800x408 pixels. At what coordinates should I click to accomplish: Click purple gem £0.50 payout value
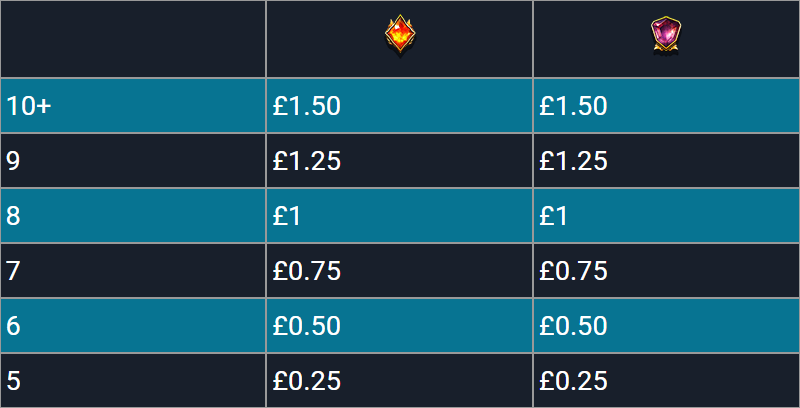click(x=573, y=326)
